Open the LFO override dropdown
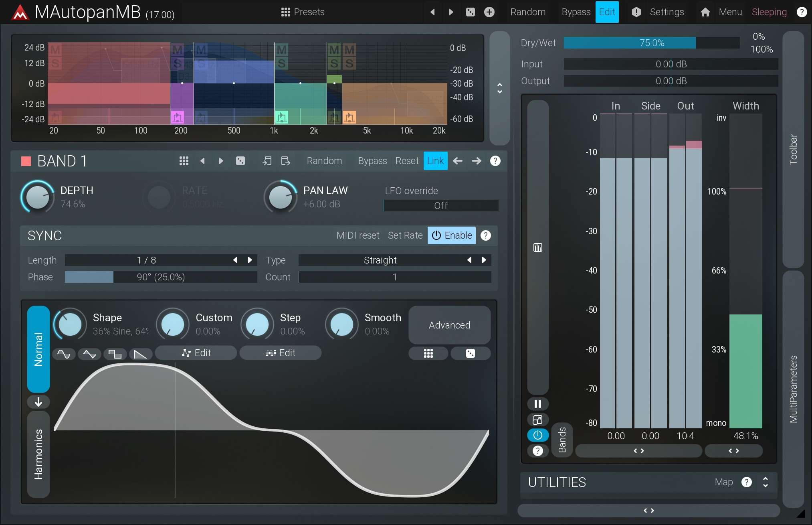The width and height of the screenshot is (812, 525). pyautogui.click(x=441, y=205)
